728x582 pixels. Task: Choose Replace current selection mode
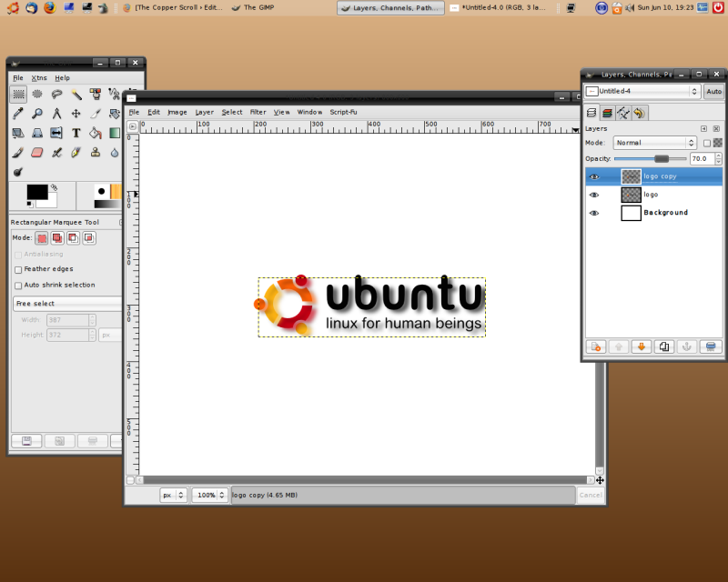point(42,238)
